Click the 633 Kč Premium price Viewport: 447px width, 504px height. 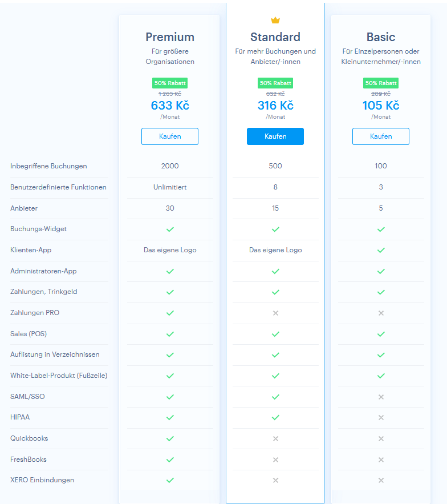click(170, 106)
